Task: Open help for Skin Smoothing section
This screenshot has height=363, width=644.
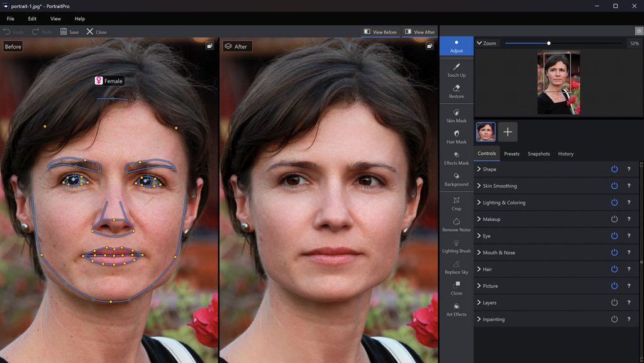Action: click(629, 186)
